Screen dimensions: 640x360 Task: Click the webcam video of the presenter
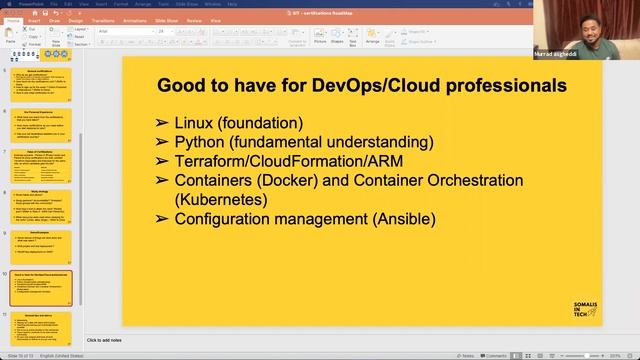coord(587,30)
